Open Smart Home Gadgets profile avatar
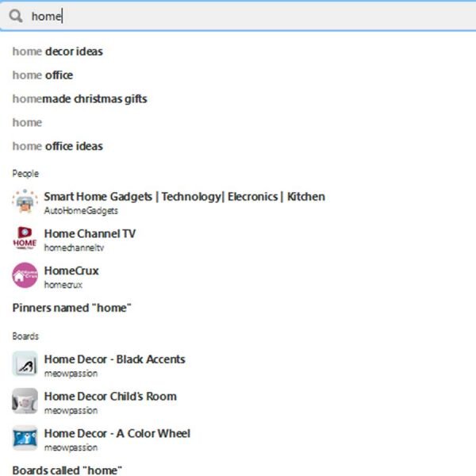The image size is (476, 476). (x=25, y=202)
